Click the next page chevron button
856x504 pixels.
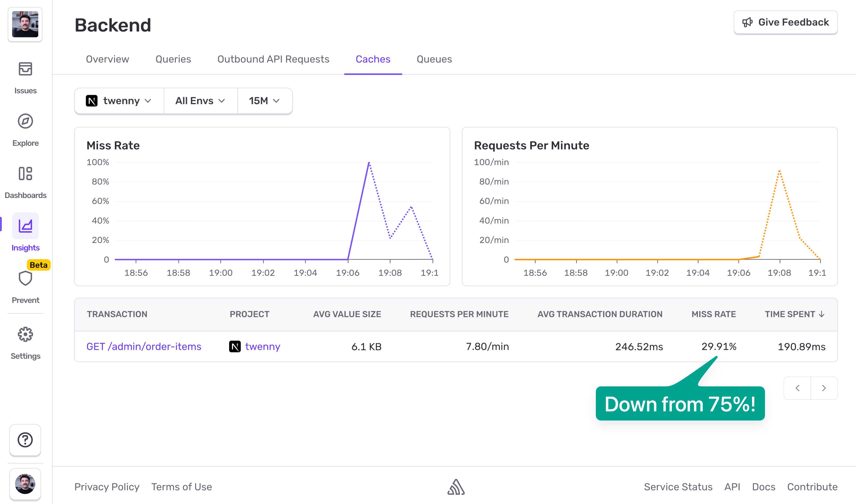[824, 388]
